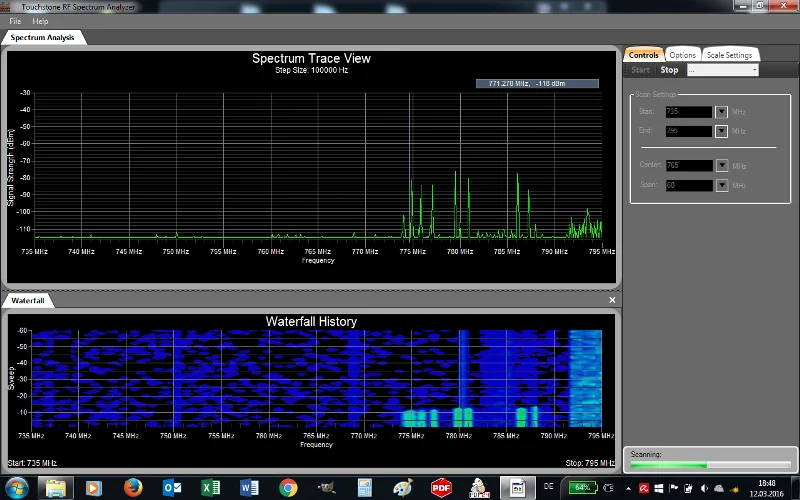Open the File menu

click(x=15, y=21)
